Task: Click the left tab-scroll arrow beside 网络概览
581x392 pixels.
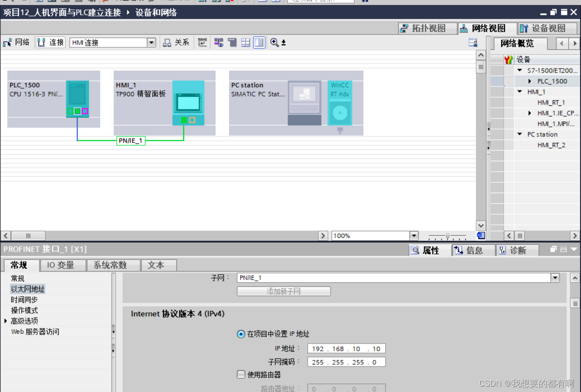Action: (562, 43)
